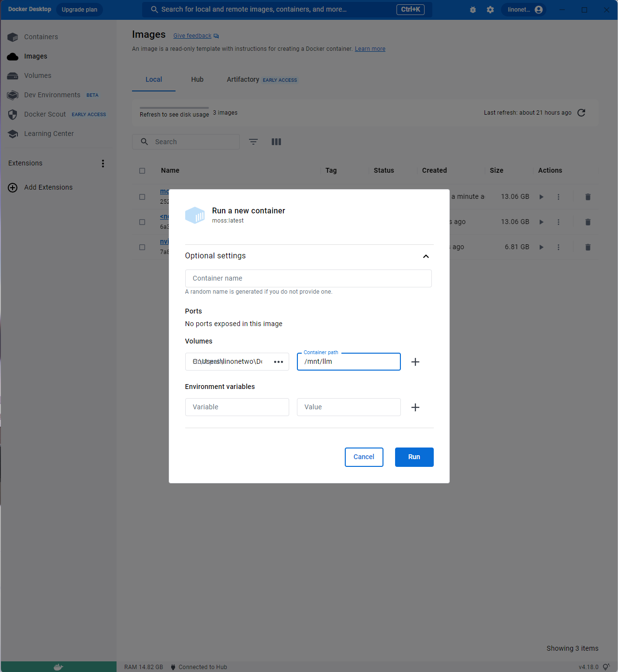
Task: Switch to the Artifactory tab
Action: tap(262, 80)
